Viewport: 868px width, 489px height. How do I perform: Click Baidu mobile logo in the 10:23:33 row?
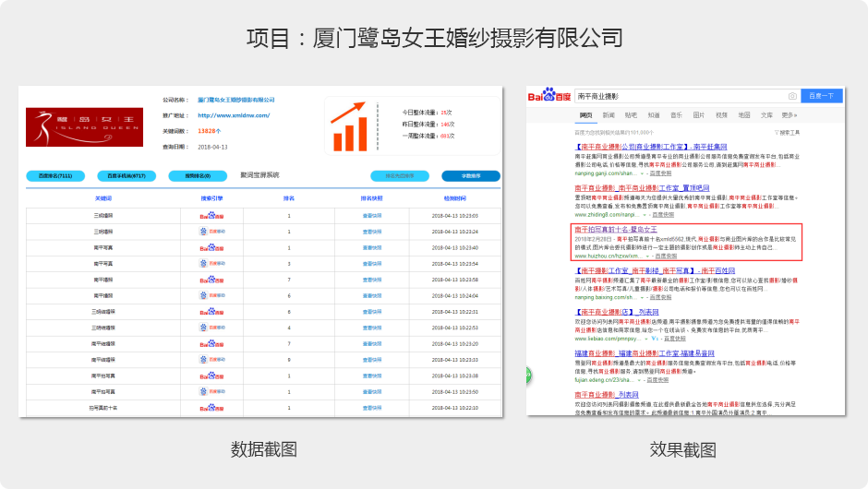point(212,360)
